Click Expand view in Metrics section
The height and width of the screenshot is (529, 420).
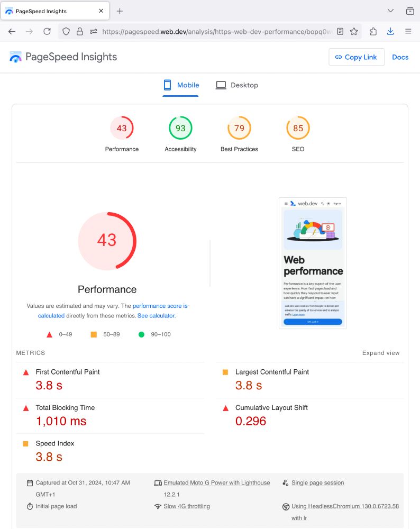(x=380, y=353)
